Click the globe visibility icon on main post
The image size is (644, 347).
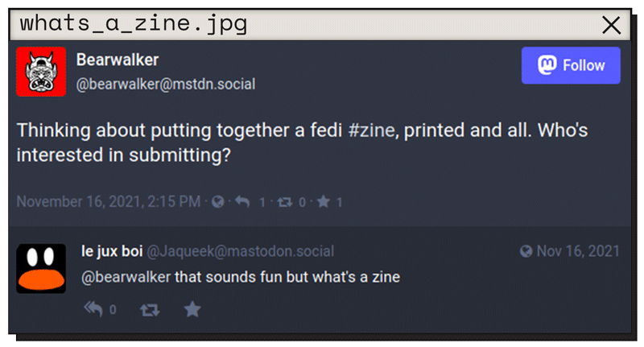pyautogui.click(x=217, y=201)
